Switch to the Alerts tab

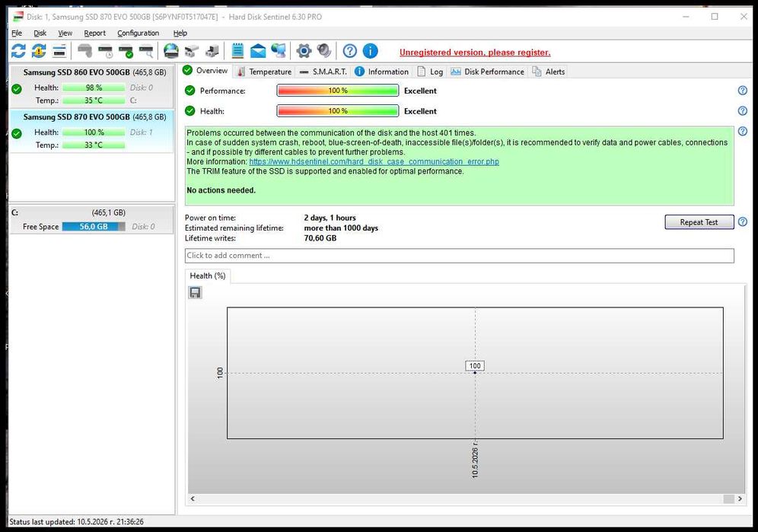click(x=549, y=72)
